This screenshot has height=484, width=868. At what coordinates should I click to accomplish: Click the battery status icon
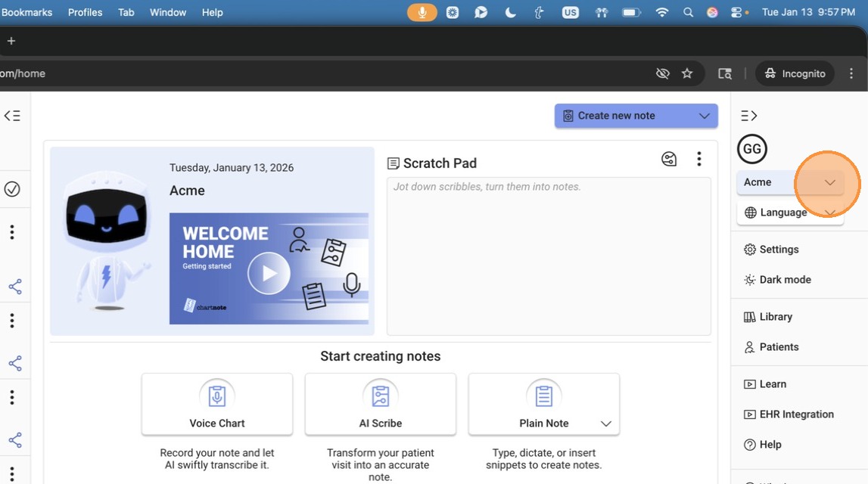click(x=631, y=12)
